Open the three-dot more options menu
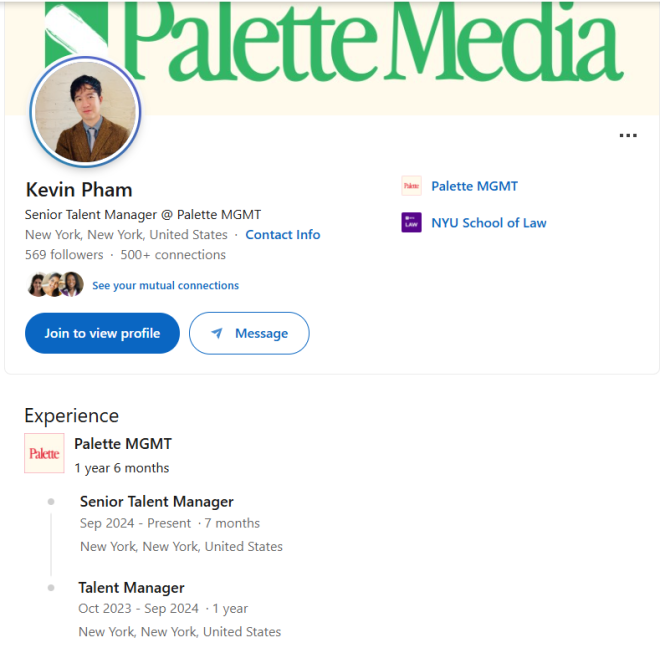The width and height of the screenshot is (660, 658). pyautogui.click(x=628, y=136)
